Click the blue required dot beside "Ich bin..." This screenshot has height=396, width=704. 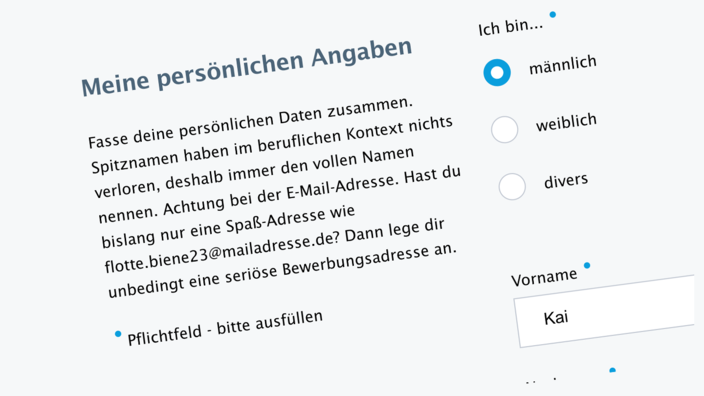pyautogui.click(x=553, y=15)
